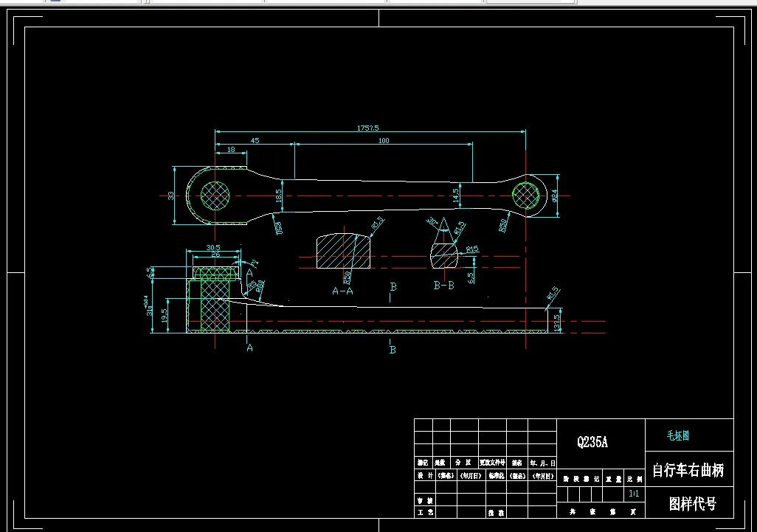
Task: Click the 审核 row label
Action: pyautogui.click(x=425, y=500)
